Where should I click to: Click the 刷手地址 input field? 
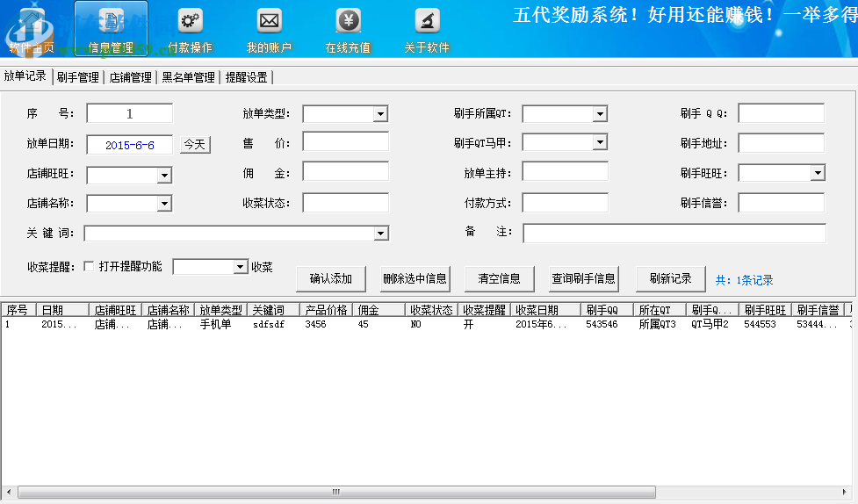781,143
